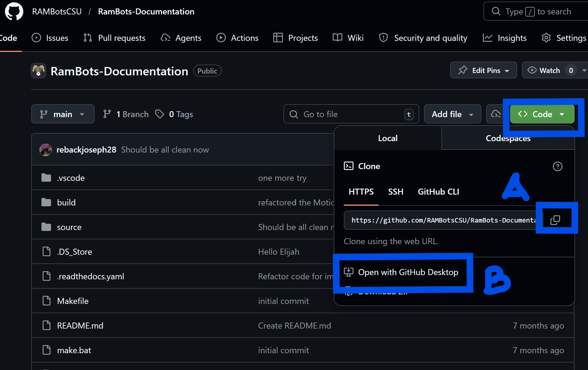This screenshot has height=370, width=588.
Task: Open the Agents tab
Action: (181, 38)
